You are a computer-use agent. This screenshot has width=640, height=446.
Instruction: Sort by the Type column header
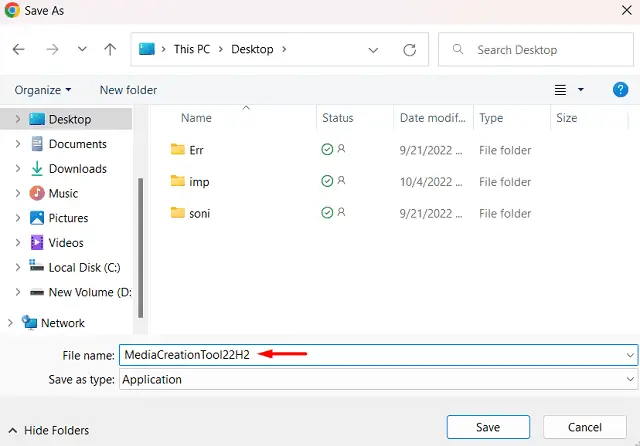tap(491, 118)
